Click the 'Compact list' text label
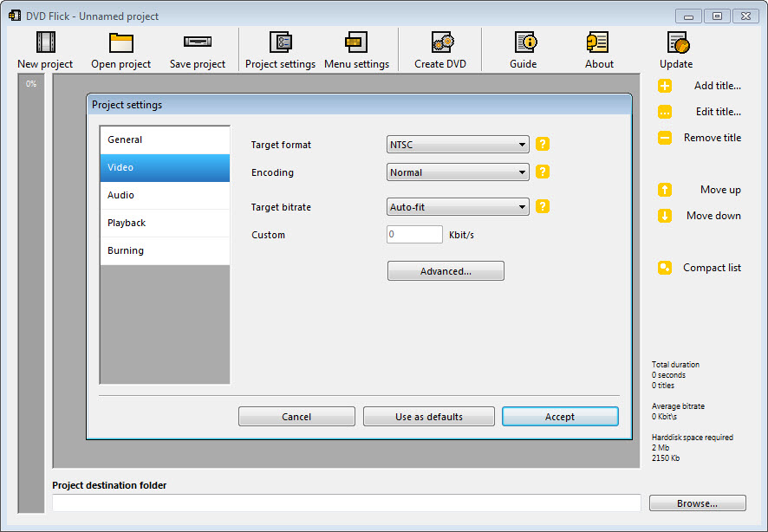Viewport: 768px width, 532px height. [713, 268]
